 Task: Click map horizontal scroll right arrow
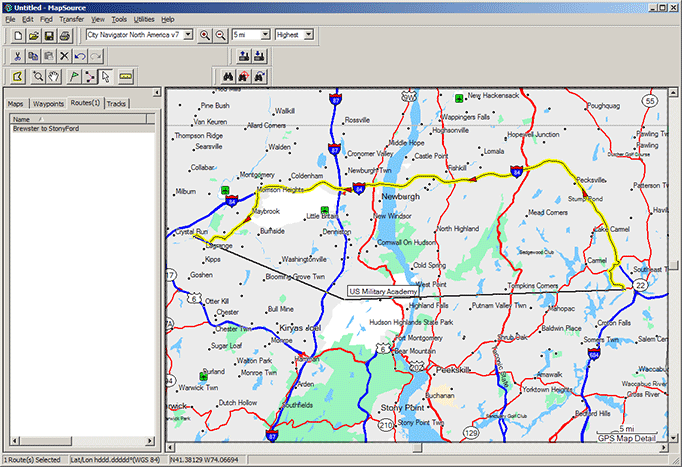coord(664,447)
